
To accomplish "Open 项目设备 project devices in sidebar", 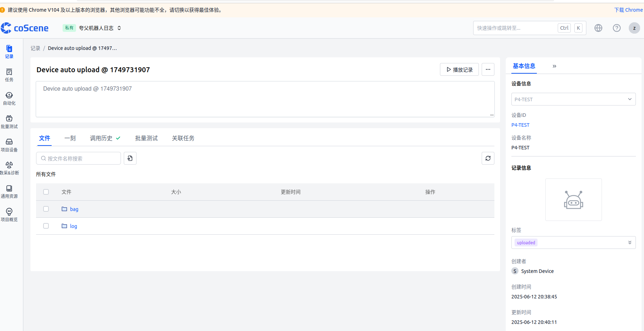I will click(9, 145).
